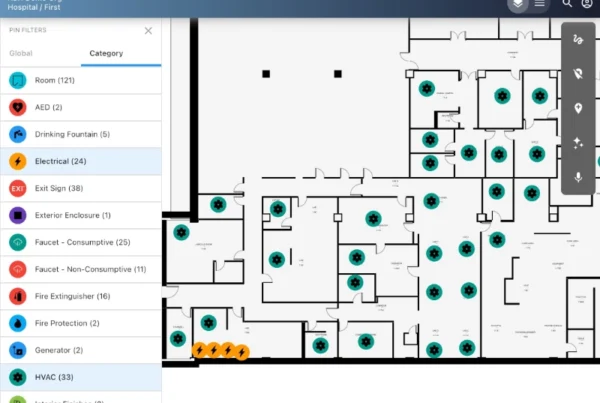Switch to the Global tab
The width and height of the screenshot is (600, 403).
pyautogui.click(x=21, y=53)
